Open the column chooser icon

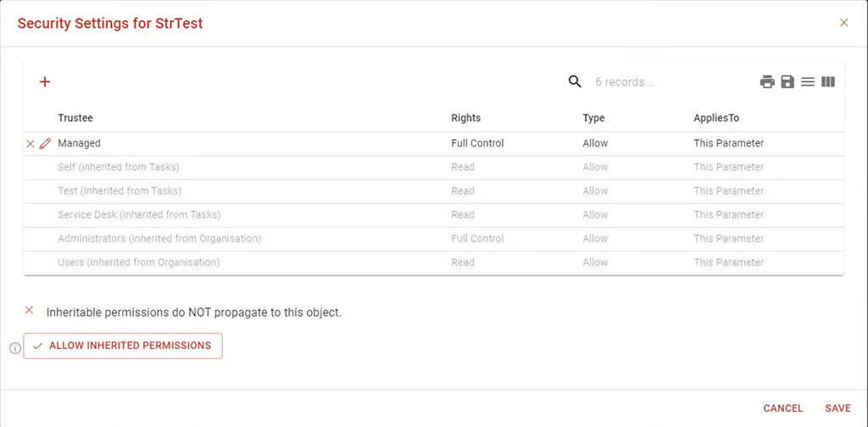(828, 82)
